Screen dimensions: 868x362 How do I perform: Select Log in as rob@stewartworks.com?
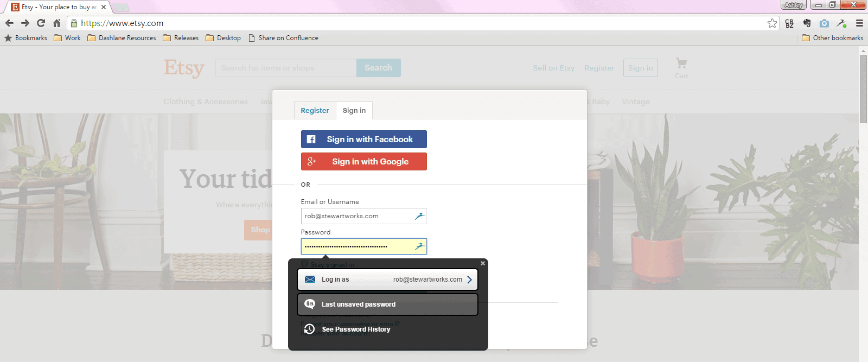tap(387, 280)
